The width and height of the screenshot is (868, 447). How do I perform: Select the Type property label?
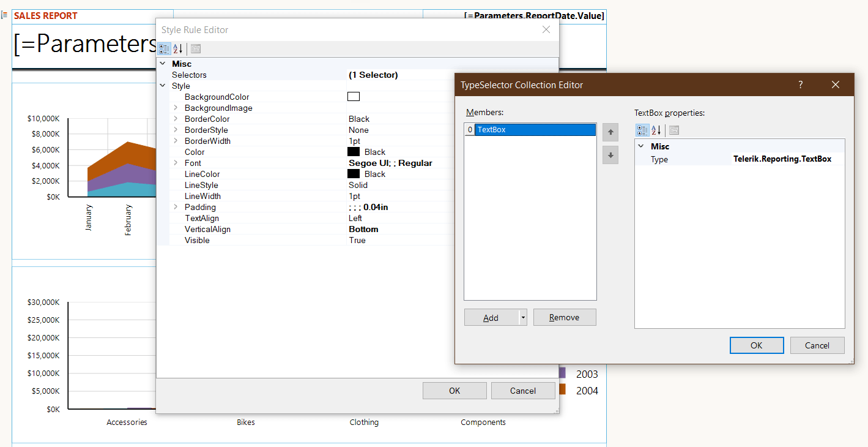click(x=659, y=159)
